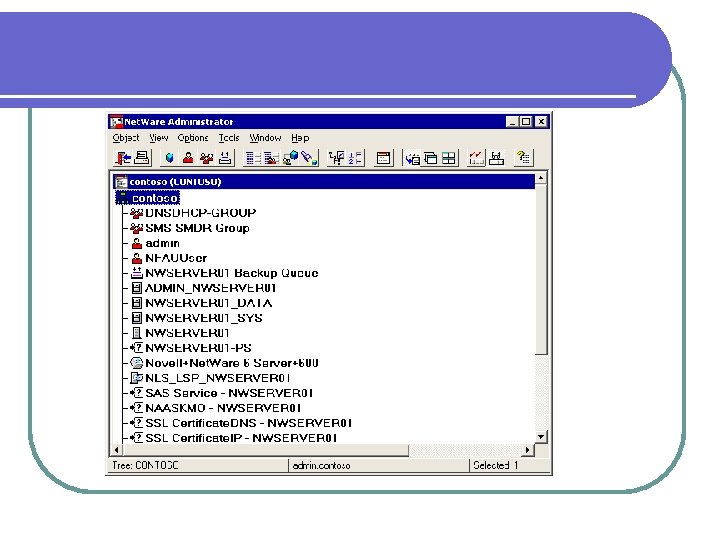Image resolution: width=720 pixels, height=540 pixels.
Task: Select the NFAUUser user object
Action: coord(176,258)
